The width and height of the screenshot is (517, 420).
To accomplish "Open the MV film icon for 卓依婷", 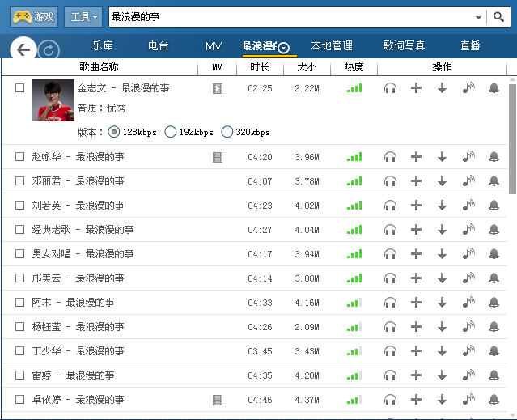I will coord(217,400).
